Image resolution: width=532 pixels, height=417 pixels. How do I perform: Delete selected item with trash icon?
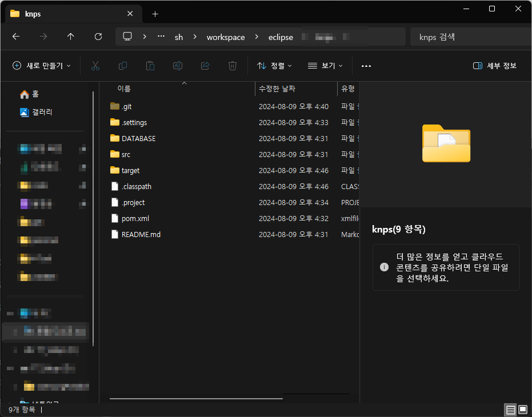(x=233, y=66)
